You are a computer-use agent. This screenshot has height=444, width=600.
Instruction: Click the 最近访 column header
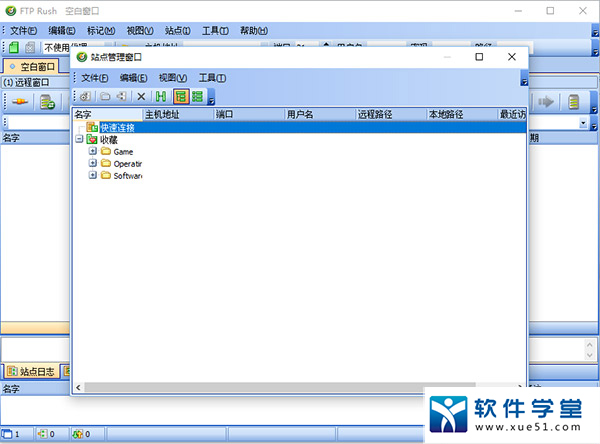pyautogui.click(x=512, y=114)
